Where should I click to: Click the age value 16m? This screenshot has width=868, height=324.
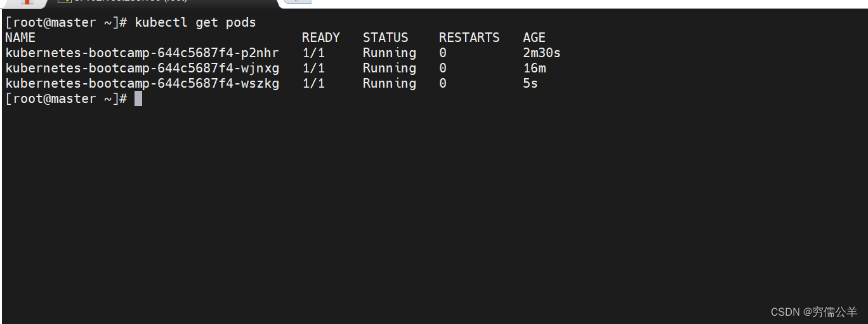(534, 68)
